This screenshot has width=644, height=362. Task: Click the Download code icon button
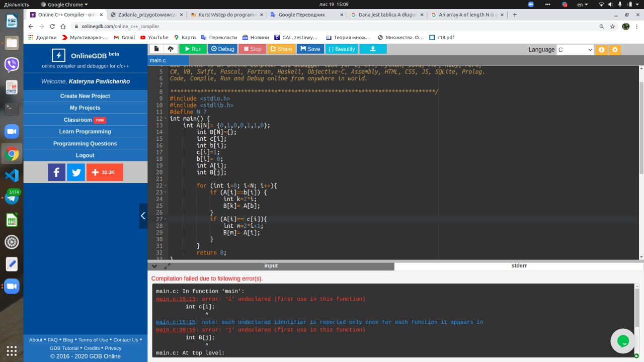(373, 49)
